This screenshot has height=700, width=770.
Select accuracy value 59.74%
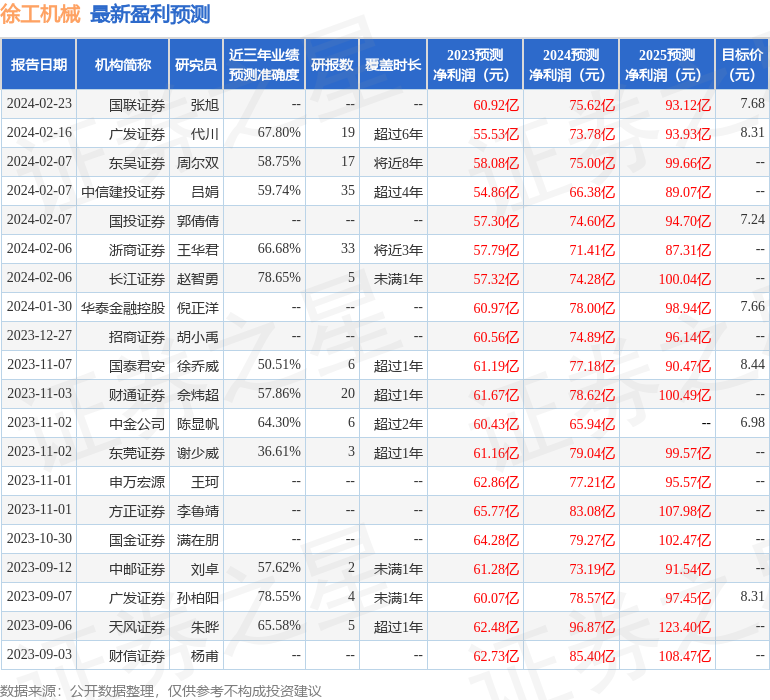click(x=279, y=191)
